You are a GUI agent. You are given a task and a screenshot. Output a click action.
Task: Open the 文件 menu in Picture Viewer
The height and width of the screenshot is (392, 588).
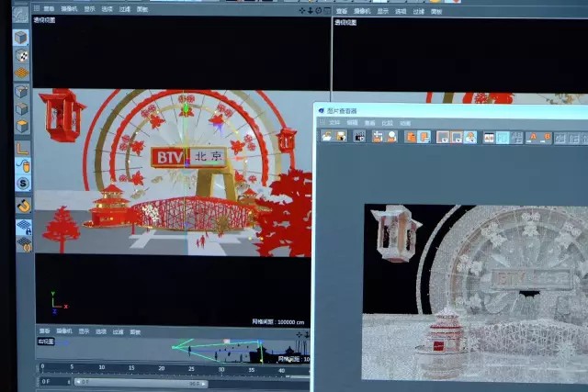tap(334, 122)
